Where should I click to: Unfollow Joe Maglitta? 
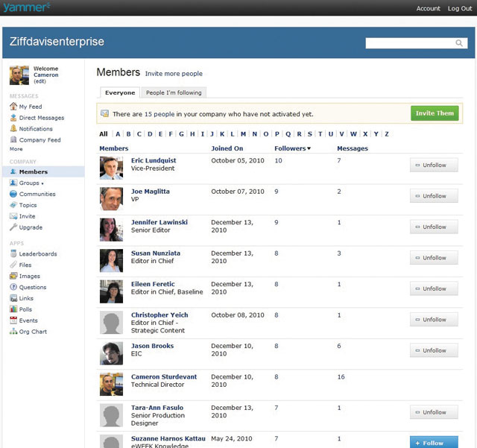[x=434, y=196]
